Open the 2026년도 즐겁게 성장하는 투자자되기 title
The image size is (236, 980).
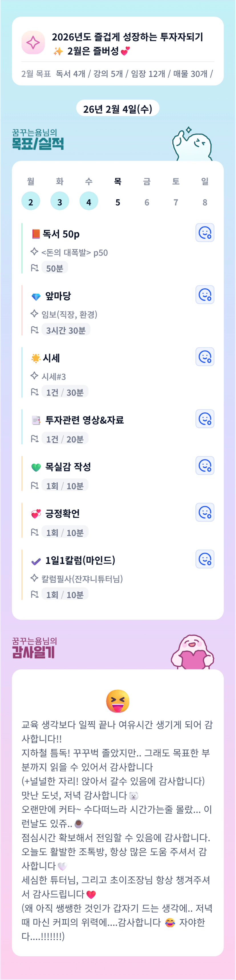(127, 37)
